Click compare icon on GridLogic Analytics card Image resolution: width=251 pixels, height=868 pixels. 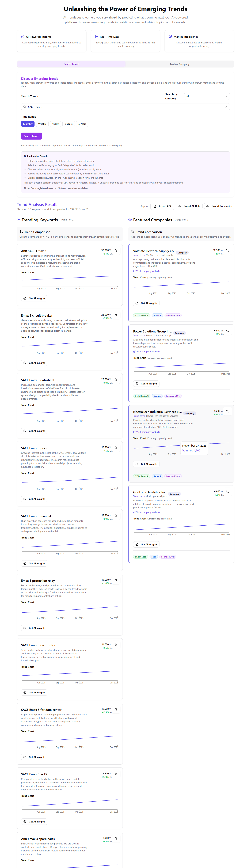(x=227, y=492)
